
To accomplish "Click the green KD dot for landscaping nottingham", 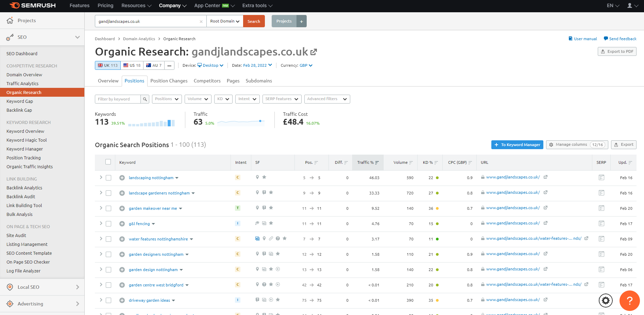I will [x=438, y=177].
